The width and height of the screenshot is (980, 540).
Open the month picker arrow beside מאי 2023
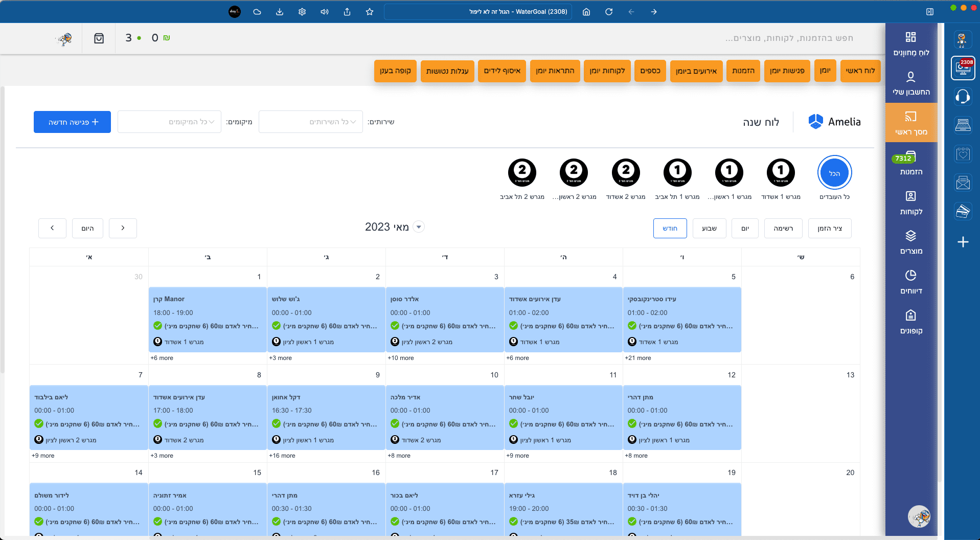pyautogui.click(x=419, y=227)
